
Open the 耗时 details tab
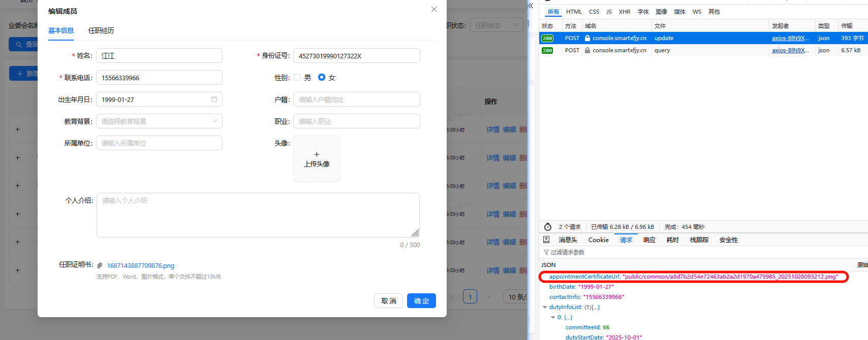coord(673,240)
